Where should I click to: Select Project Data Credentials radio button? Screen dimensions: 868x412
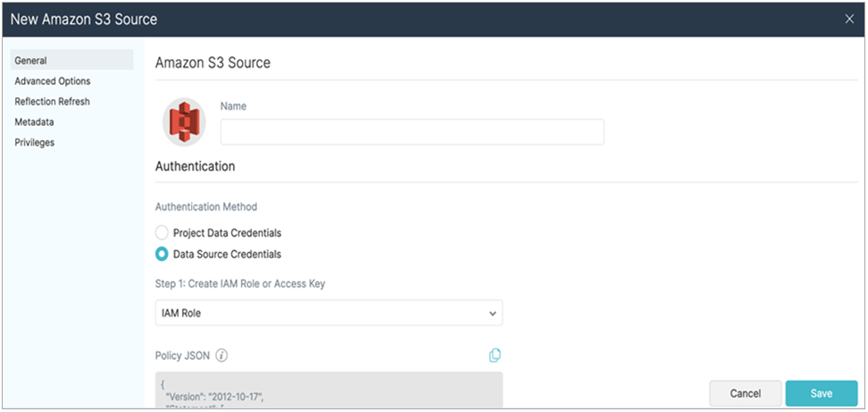[162, 232]
